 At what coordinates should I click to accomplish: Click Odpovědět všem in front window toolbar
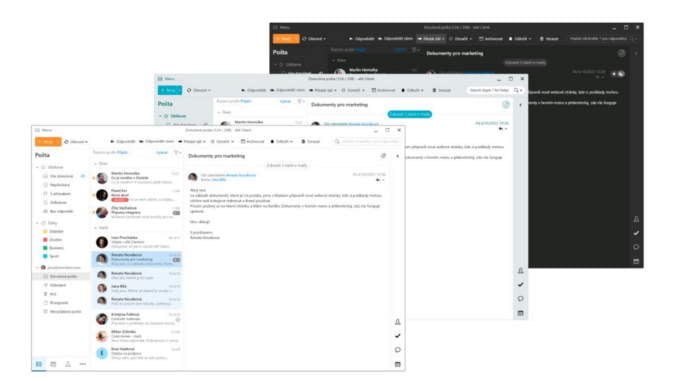(157, 141)
